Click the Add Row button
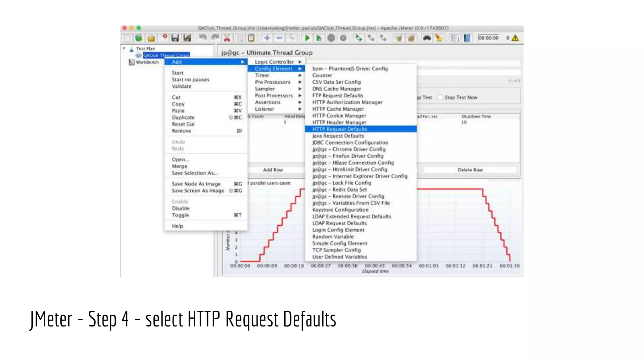The width and height of the screenshot is (644, 362). [273, 170]
